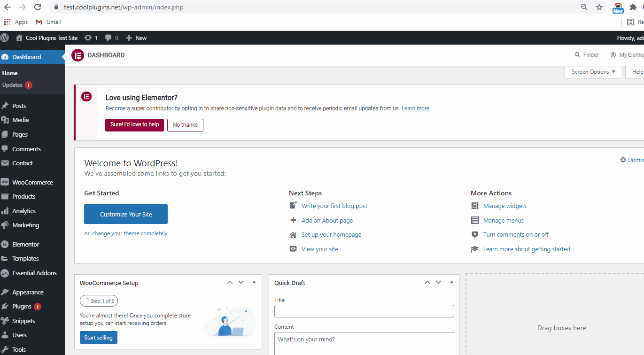
Task: Collapse the Quick Draft panel
Action: coord(451,282)
